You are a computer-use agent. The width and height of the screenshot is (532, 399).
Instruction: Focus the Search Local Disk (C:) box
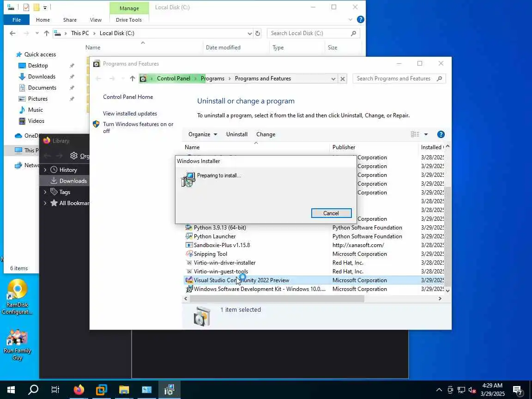click(314, 33)
